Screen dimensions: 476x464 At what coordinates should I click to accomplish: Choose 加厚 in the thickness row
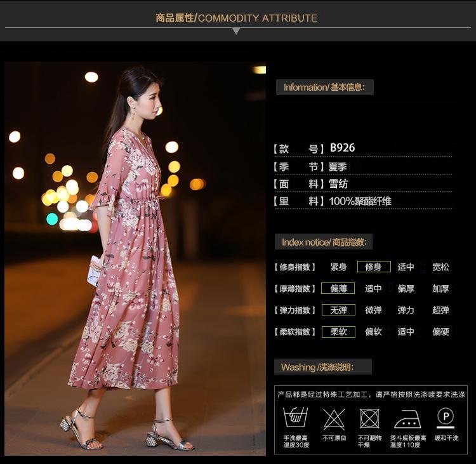pyautogui.click(x=440, y=289)
